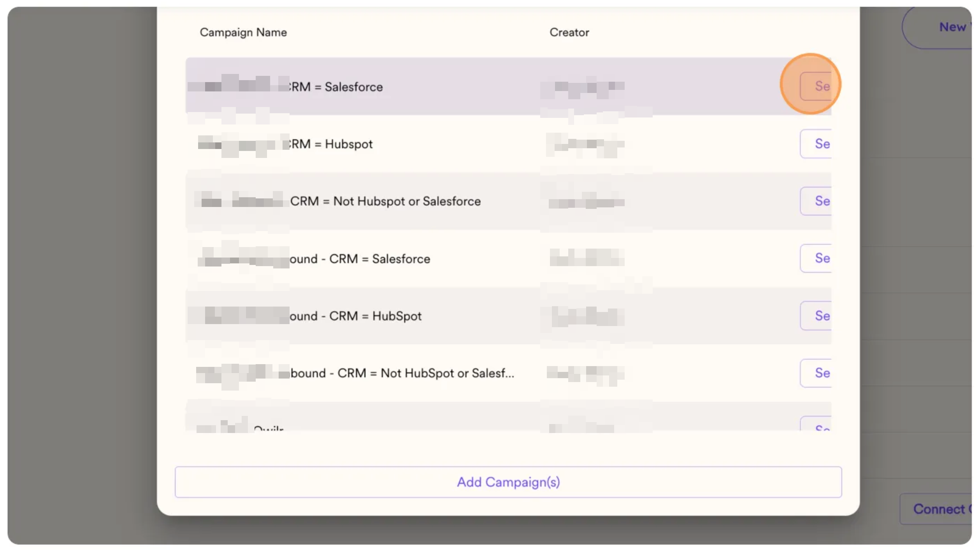Screen dimensions: 980x554
Task: Click Select button for CRM = Hubspot row
Action: [x=816, y=144]
